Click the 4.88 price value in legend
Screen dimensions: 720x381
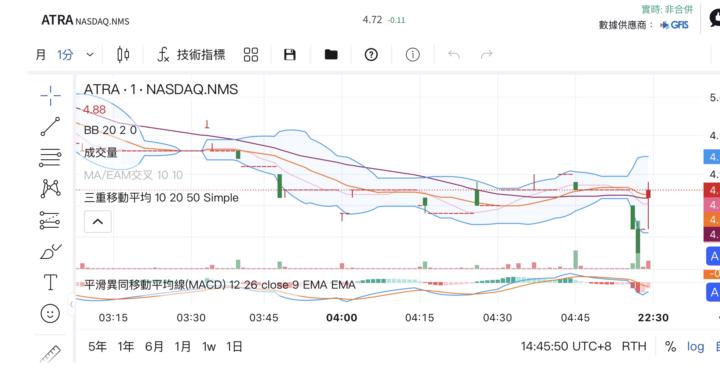94,110
